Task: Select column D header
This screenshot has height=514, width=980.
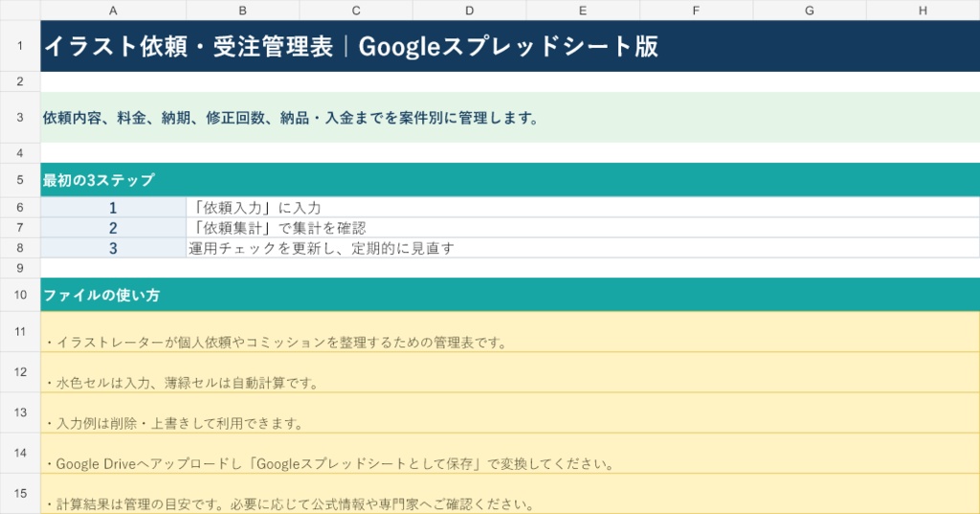Action: tap(469, 10)
